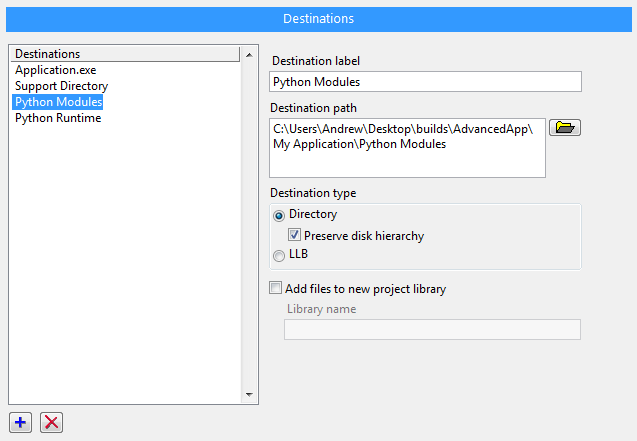
Task: Uncheck Preserve disk hierarchy
Action: tap(294, 235)
